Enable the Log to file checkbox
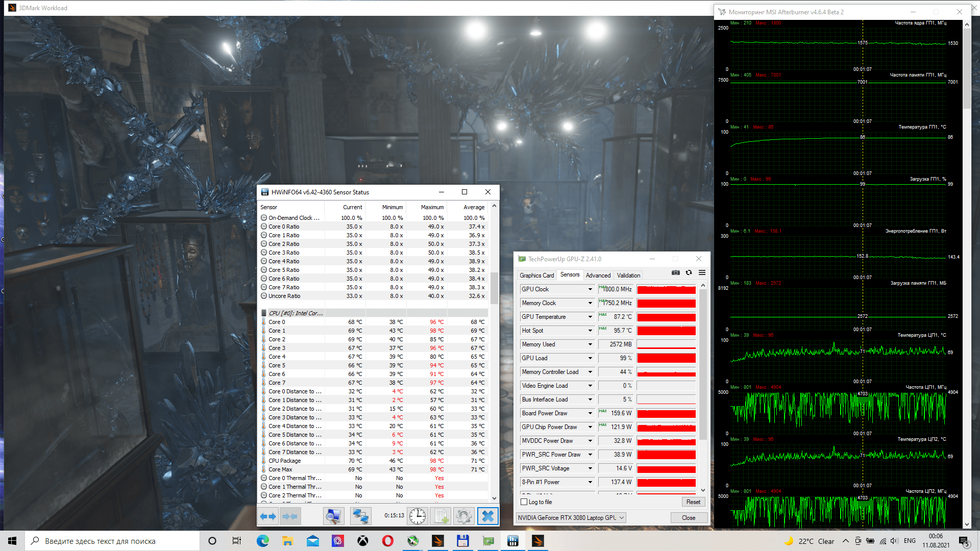The image size is (980, 551). click(524, 502)
